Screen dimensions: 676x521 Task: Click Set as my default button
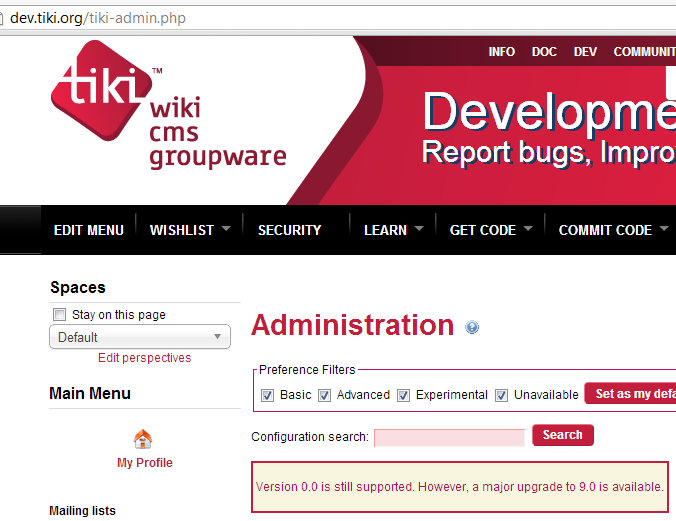point(630,393)
